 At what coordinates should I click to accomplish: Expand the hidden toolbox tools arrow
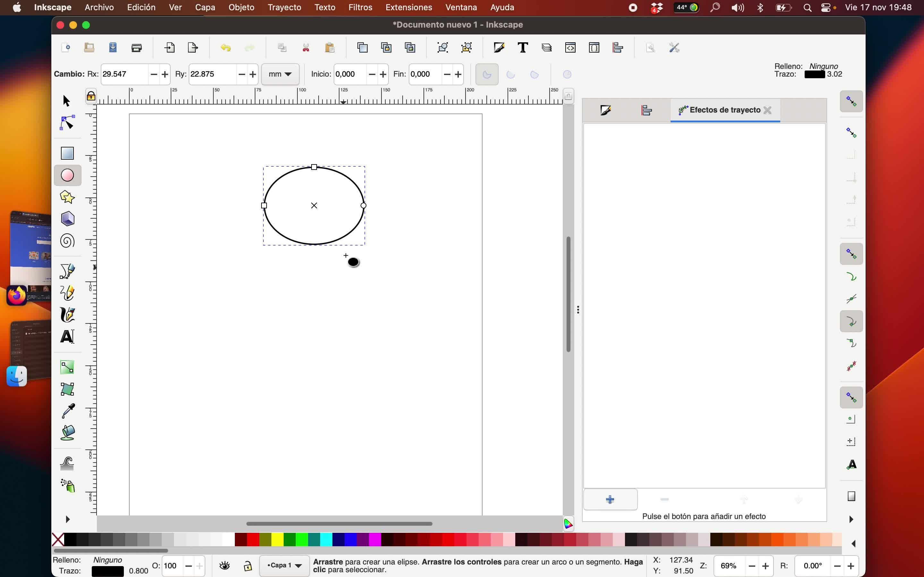coord(68,519)
